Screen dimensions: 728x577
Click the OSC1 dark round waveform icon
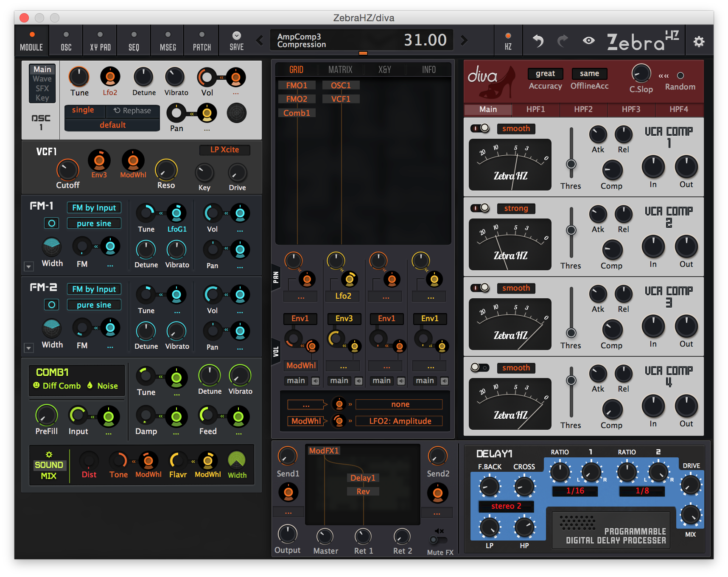coord(237,113)
